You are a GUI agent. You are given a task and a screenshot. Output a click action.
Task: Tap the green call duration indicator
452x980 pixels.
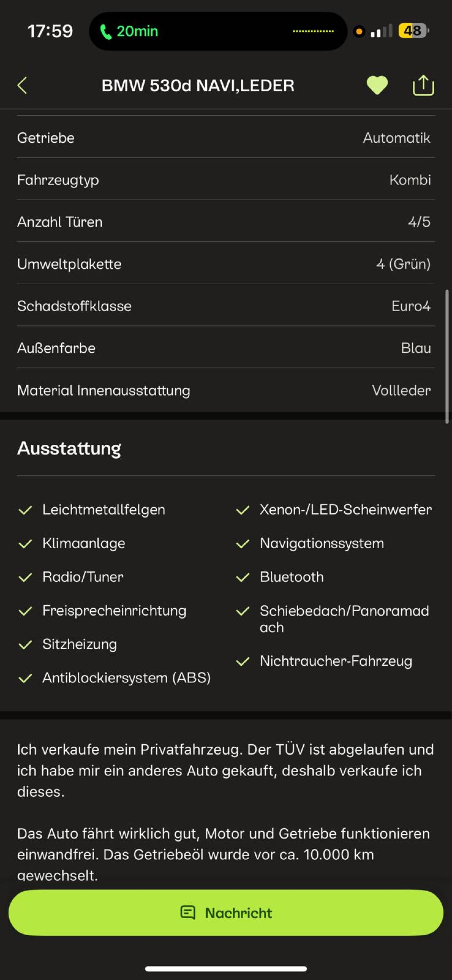[x=129, y=31]
